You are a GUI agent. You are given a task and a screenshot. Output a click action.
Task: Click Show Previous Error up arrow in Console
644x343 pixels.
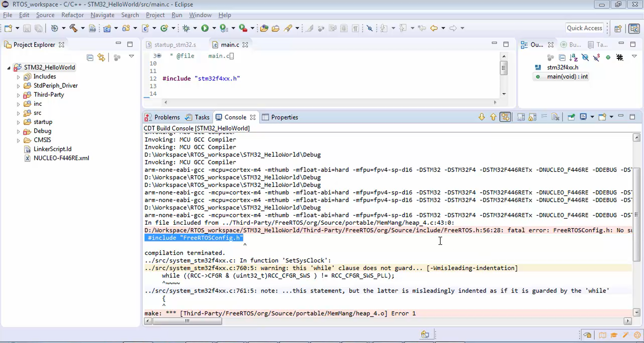click(493, 117)
